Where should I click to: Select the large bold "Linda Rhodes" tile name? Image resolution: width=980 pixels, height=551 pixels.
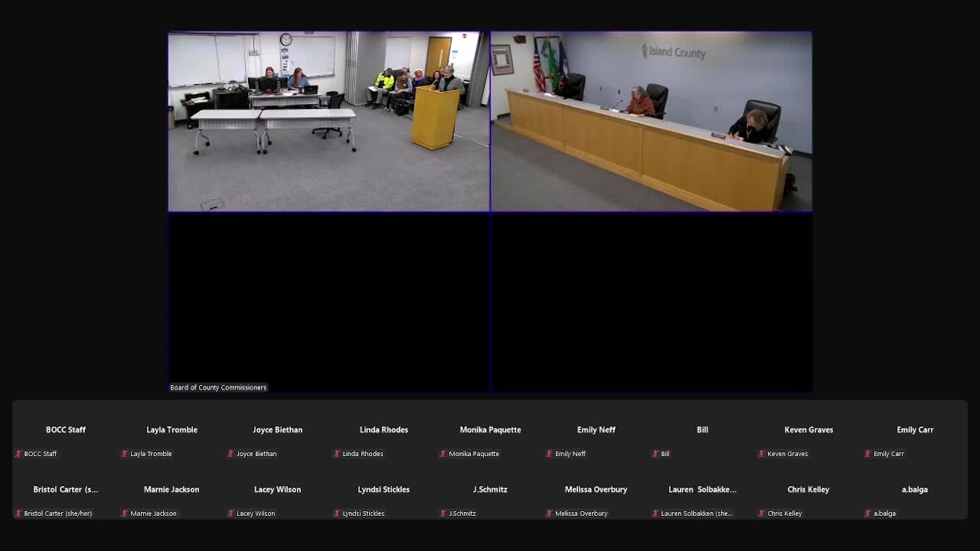click(x=384, y=430)
